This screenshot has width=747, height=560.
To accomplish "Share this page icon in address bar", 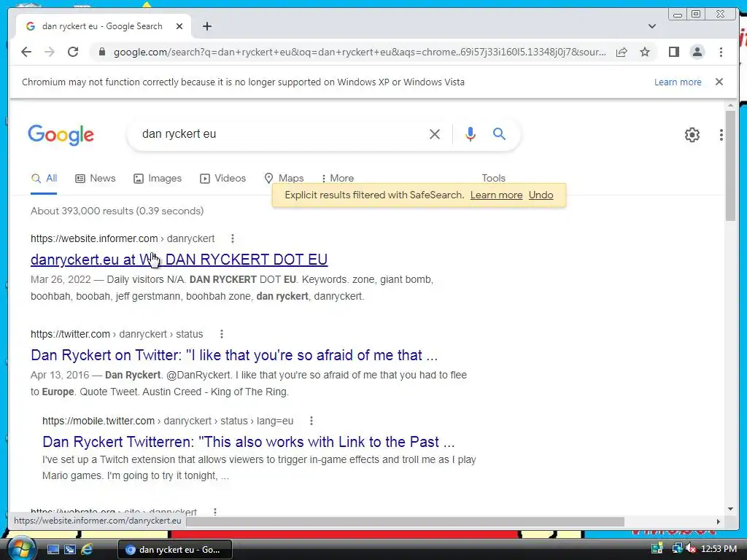I will pyautogui.click(x=622, y=52).
